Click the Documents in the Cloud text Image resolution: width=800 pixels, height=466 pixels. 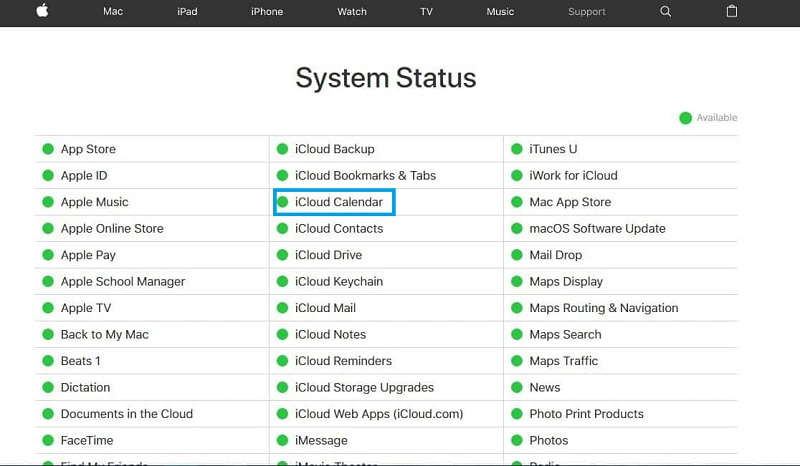point(127,414)
